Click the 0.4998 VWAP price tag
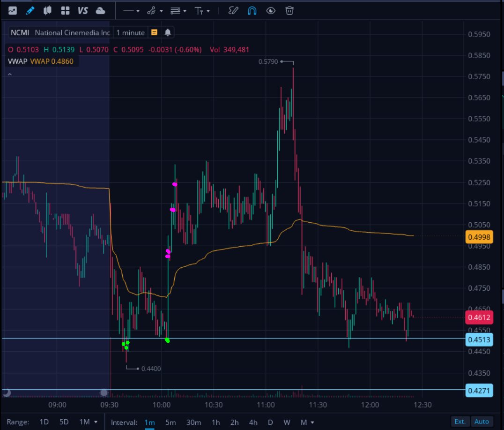This screenshot has height=430, width=504. click(x=479, y=237)
